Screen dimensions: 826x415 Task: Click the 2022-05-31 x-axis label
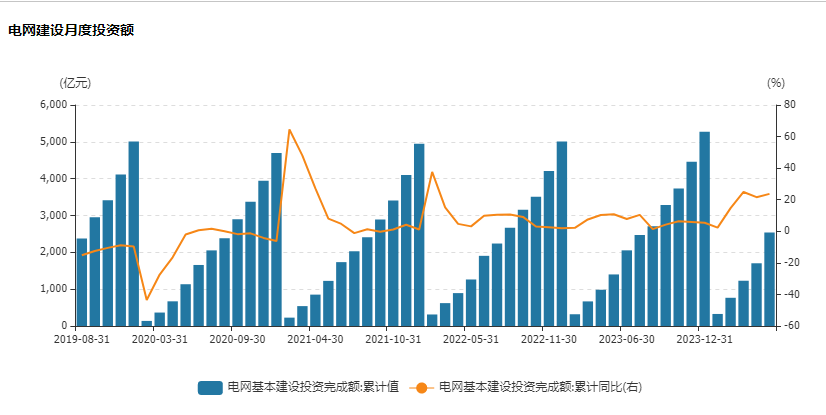(470, 339)
